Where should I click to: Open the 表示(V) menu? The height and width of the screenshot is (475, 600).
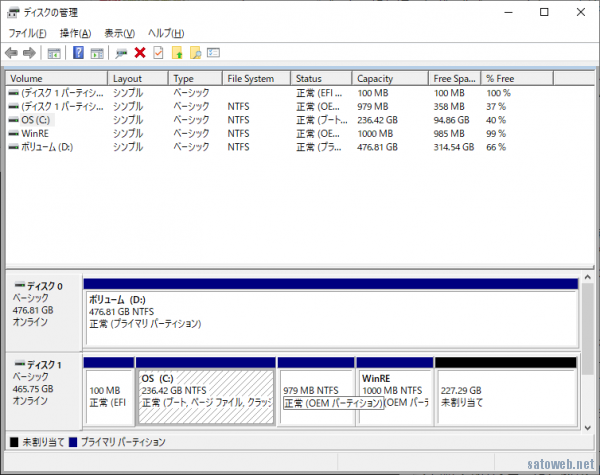[120, 33]
